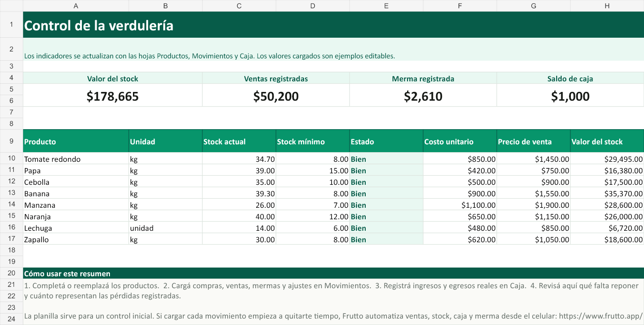Select Lechuga cost $480.00

point(460,228)
